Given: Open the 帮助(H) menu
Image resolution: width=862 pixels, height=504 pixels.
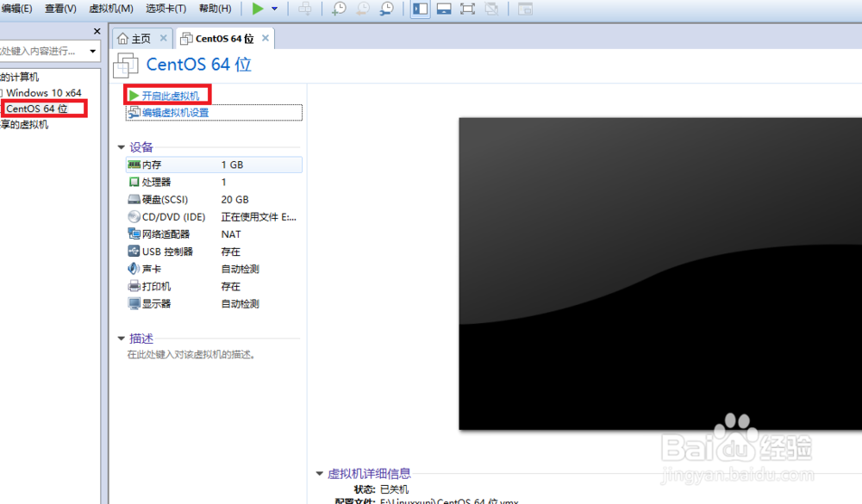Looking at the screenshot, I should coord(215,9).
